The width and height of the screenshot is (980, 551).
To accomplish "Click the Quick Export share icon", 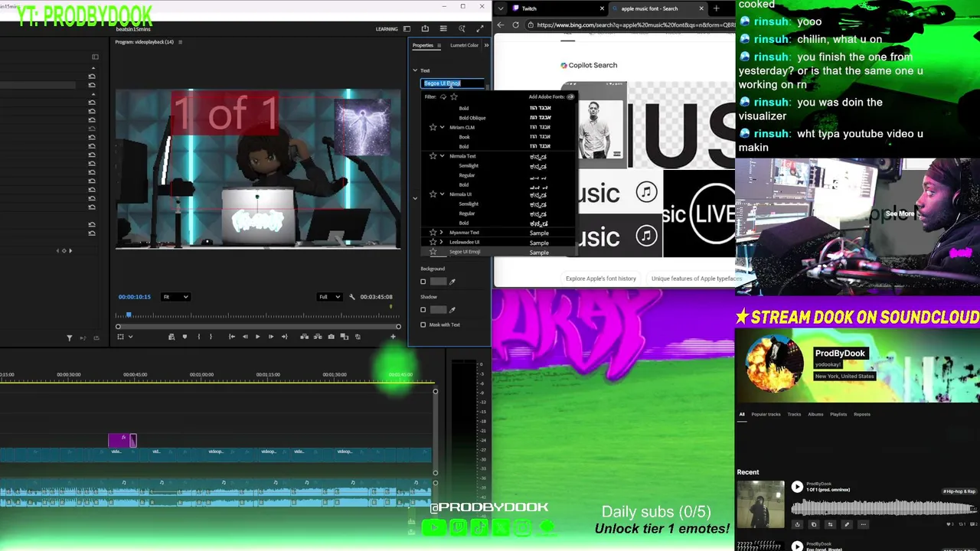I will (425, 29).
